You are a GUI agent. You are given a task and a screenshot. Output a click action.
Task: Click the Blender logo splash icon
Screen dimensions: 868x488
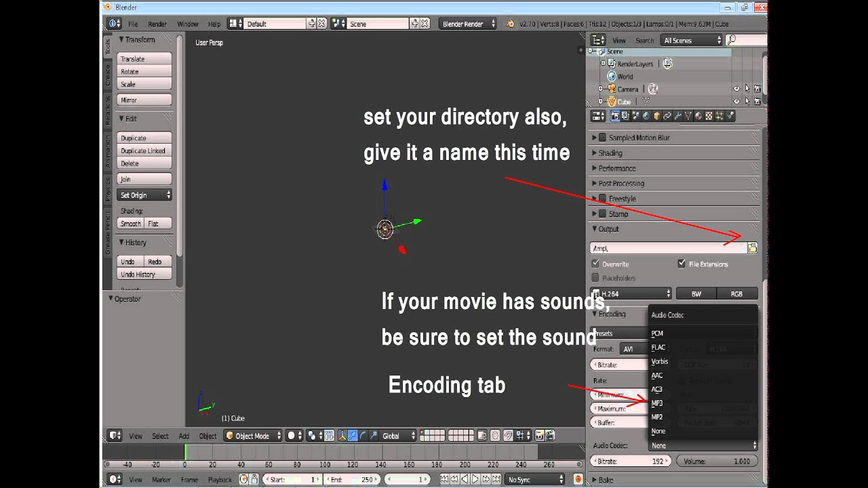tap(510, 24)
